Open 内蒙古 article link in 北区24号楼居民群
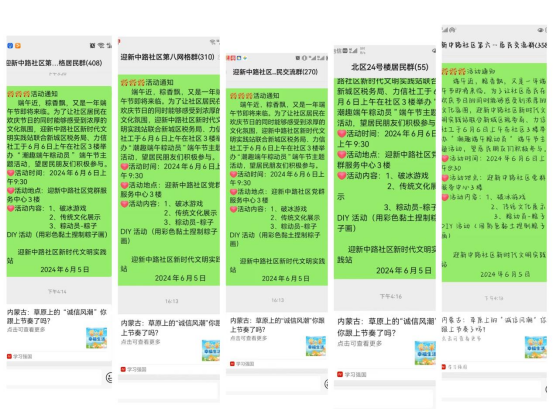This screenshot has width=553, height=415. [x=387, y=327]
